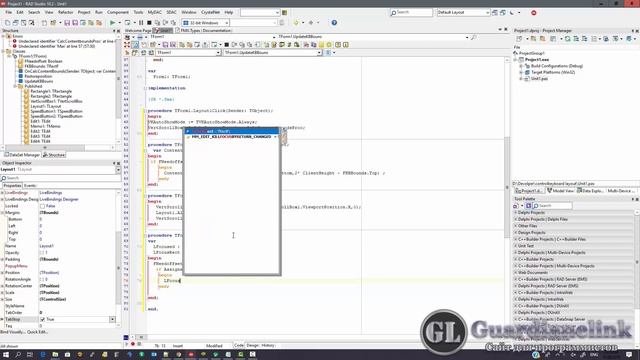Pin the Project Manager panel

tap(633, 31)
